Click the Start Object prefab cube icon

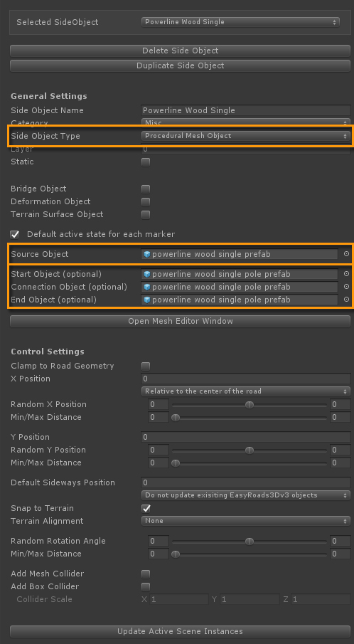pyautogui.click(x=147, y=274)
